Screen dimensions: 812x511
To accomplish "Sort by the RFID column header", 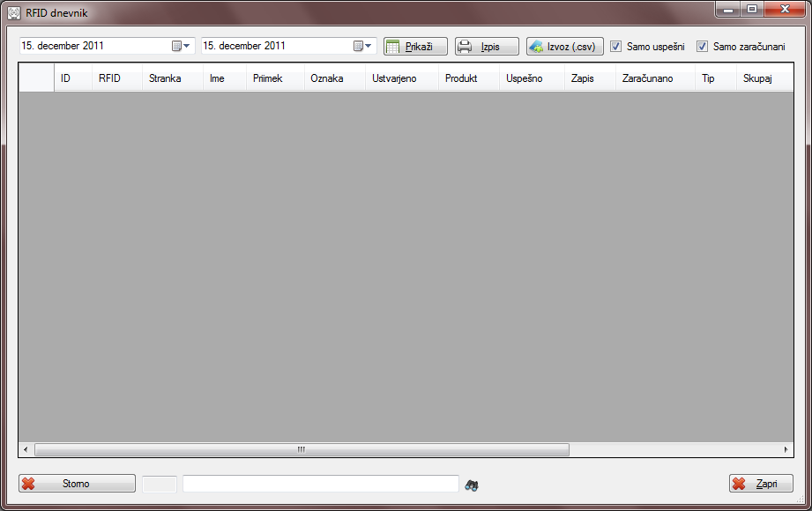I will click(x=117, y=78).
